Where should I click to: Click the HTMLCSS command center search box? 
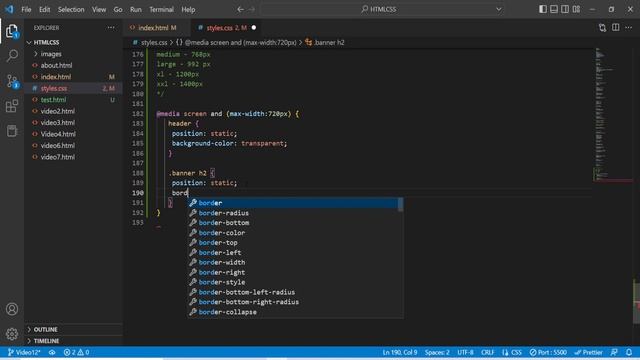pos(382,9)
